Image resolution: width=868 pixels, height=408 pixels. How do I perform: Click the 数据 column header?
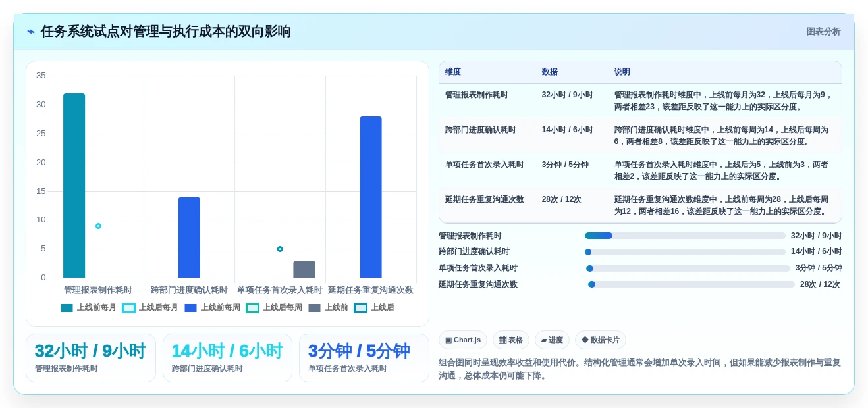(550, 72)
